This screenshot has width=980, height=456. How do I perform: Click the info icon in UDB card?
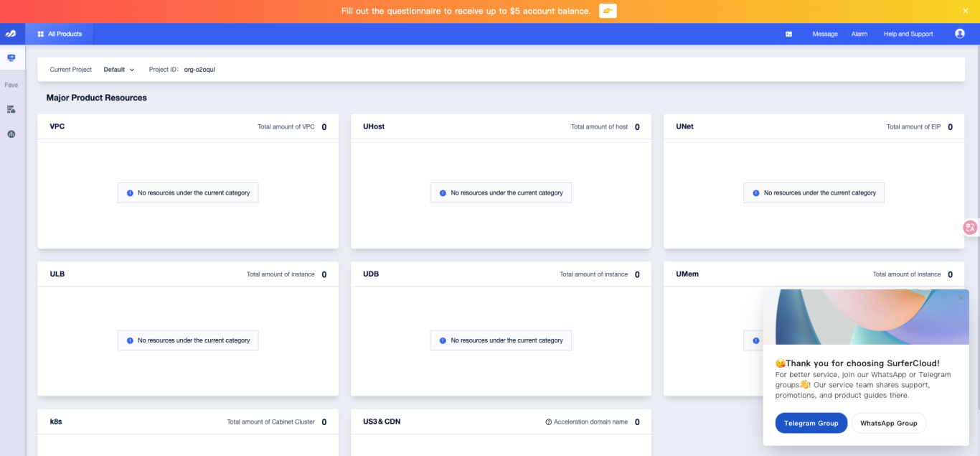click(443, 340)
